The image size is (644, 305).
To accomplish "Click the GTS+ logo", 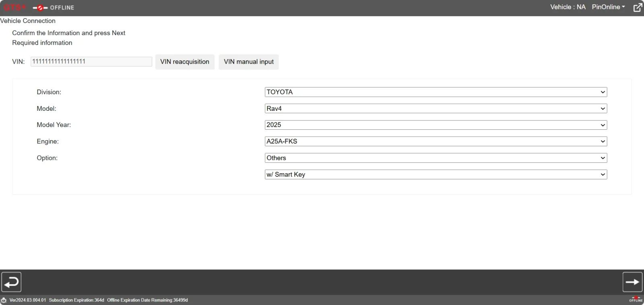I will pos(14,8).
